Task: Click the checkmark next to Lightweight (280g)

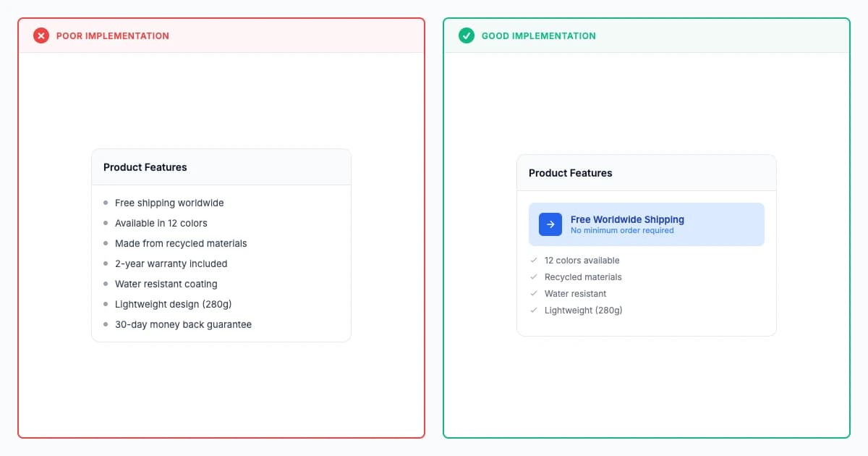Action: [x=534, y=310]
